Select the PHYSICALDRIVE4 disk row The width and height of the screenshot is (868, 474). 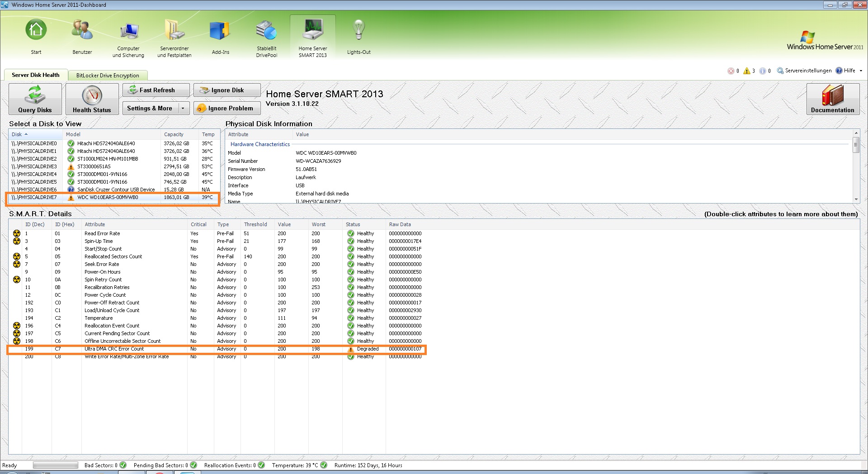pyautogui.click(x=114, y=174)
